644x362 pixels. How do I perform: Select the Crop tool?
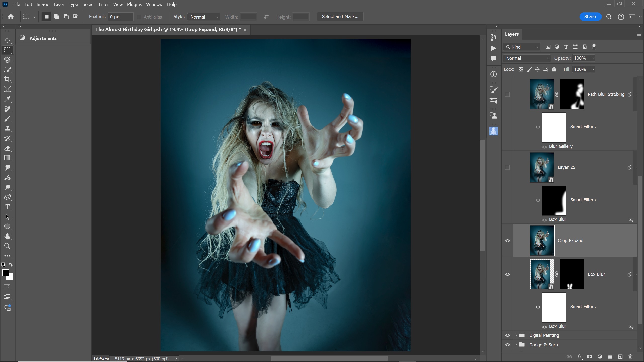click(x=7, y=79)
